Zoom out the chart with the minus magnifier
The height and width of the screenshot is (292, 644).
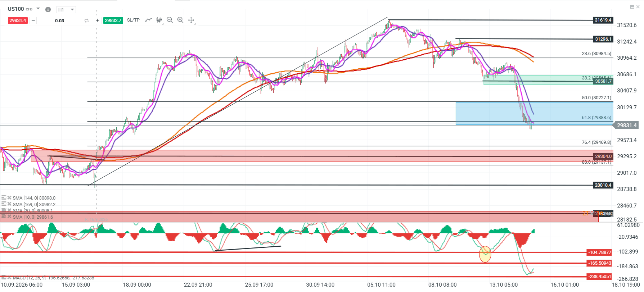(x=170, y=20)
